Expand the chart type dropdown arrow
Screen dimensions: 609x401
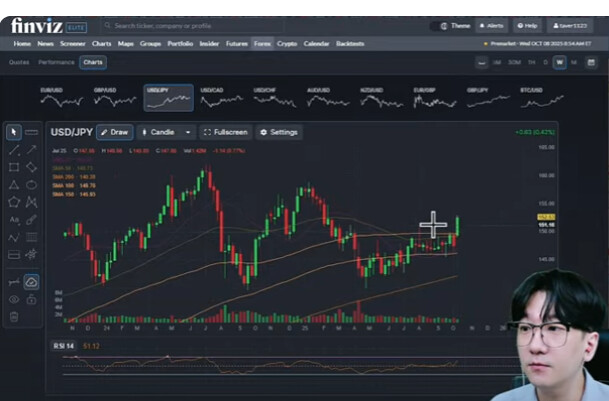[x=188, y=133]
